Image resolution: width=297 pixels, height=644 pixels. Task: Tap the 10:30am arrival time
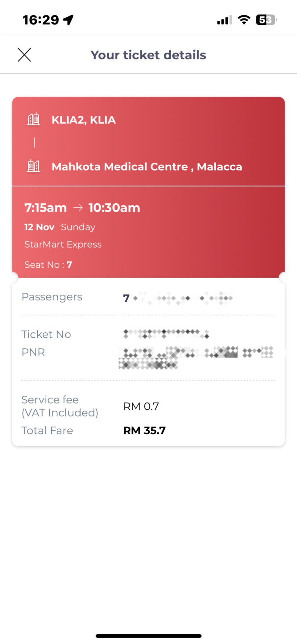(114, 208)
